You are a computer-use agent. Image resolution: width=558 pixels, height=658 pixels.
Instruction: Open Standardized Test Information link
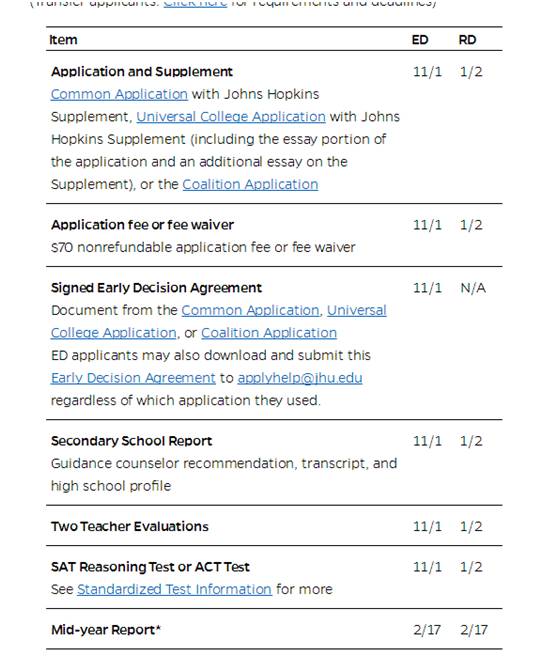pyautogui.click(x=174, y=589)
